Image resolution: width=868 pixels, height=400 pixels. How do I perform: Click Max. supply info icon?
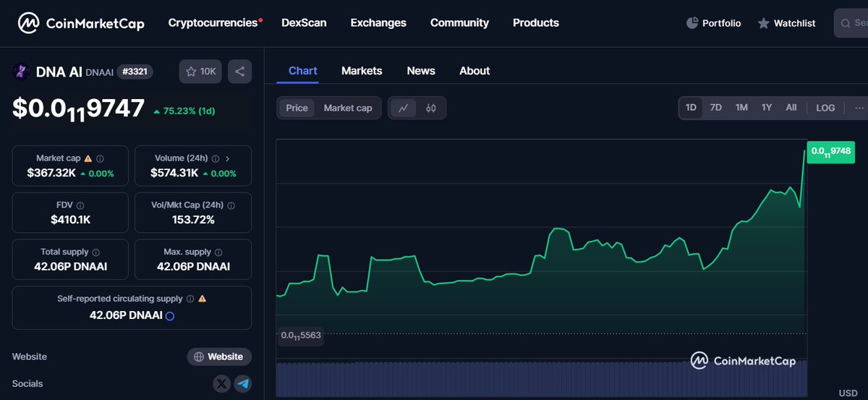click(218, 252)
